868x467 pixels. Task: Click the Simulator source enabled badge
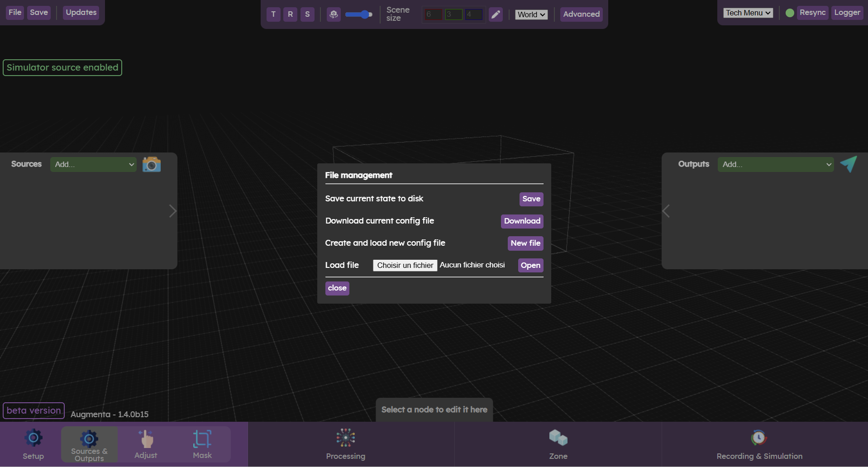[62, 68]
